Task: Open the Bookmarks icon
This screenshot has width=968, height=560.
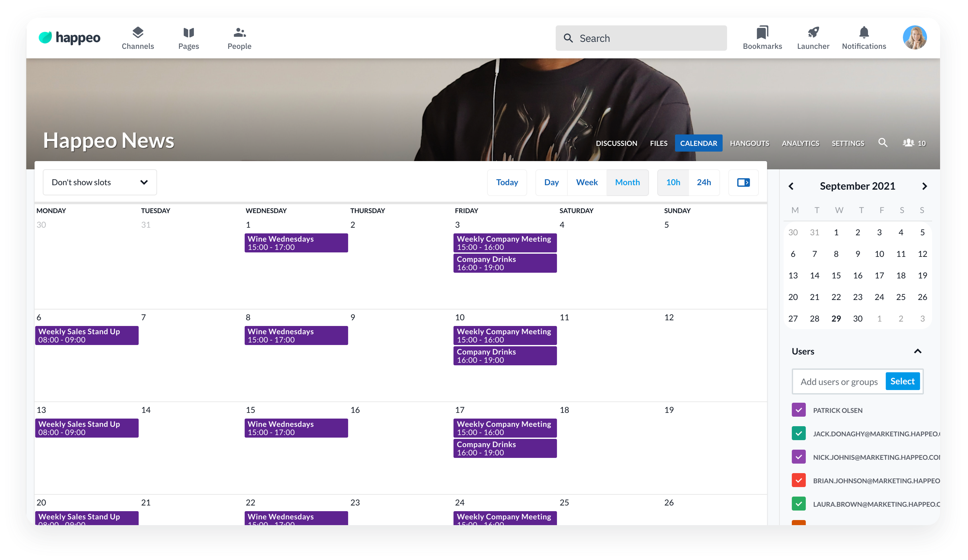Action: coord(762,33)
